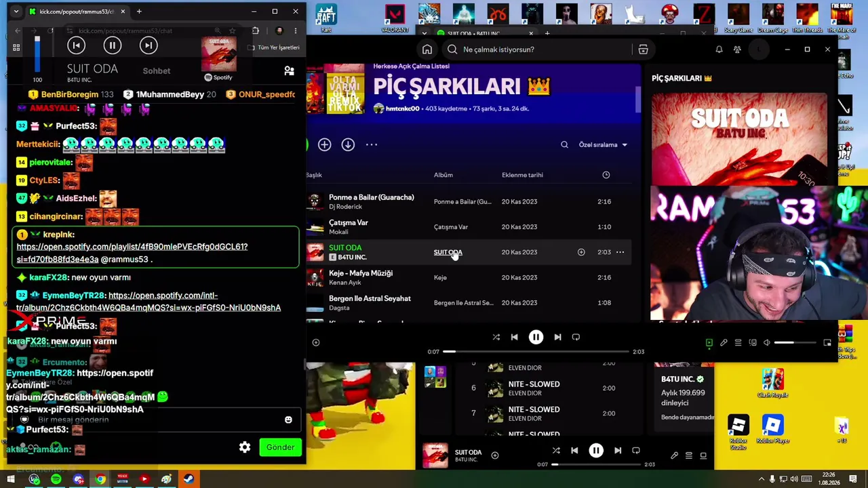The height and width of the screenshot is (488, 868).
Task: Select the Sohbet tab in Kick chat
Action: [157, 71]
